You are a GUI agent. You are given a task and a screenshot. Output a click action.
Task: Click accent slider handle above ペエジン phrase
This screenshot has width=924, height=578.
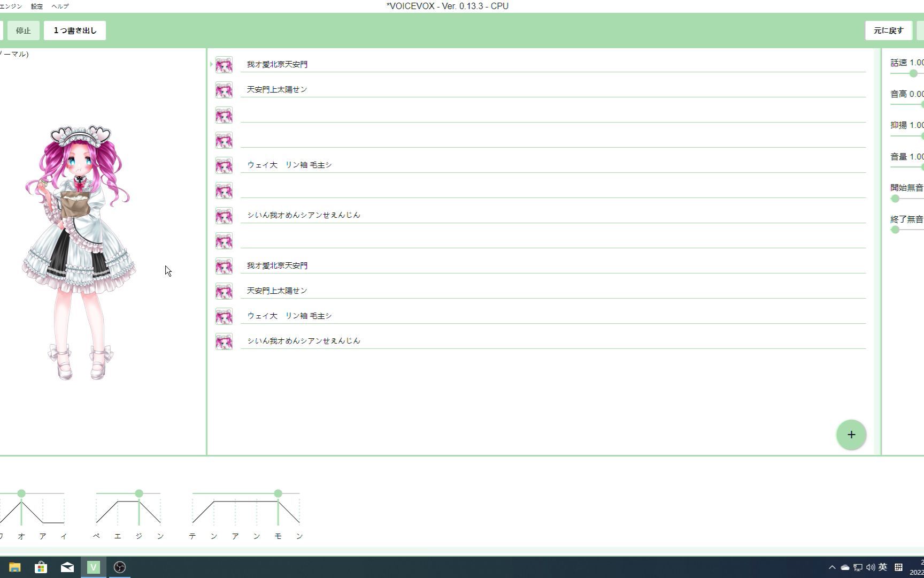139,493
